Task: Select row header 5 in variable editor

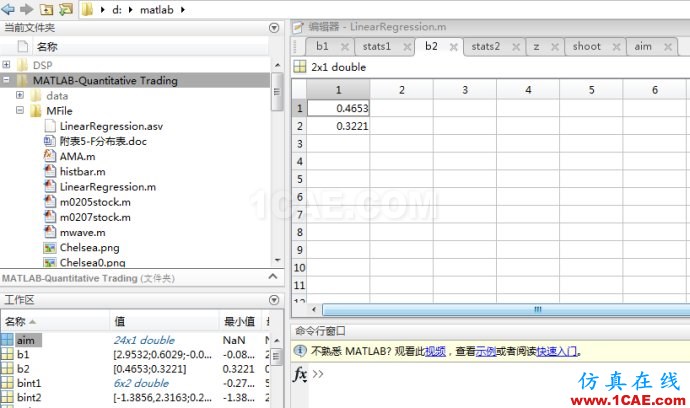Action: [300, 179]
